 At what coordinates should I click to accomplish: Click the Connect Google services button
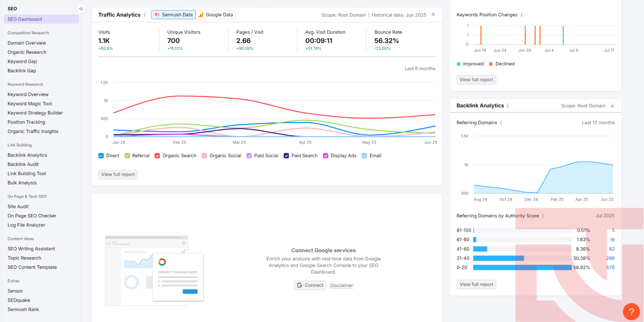click(310, 285)
